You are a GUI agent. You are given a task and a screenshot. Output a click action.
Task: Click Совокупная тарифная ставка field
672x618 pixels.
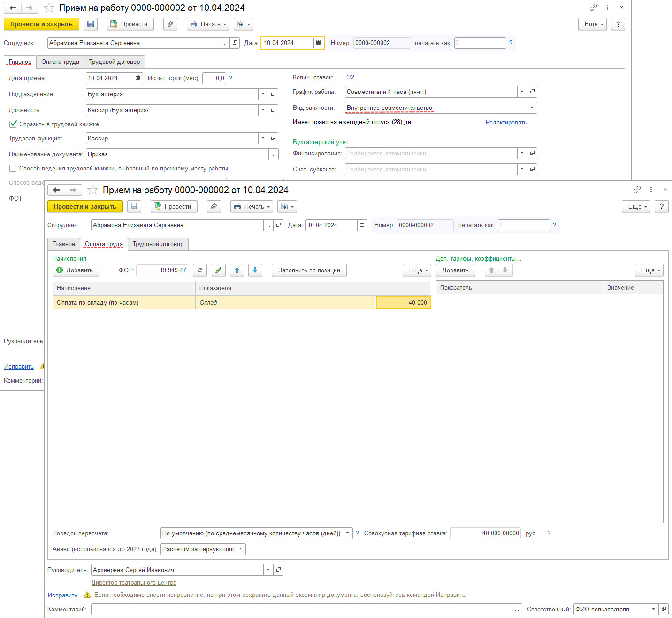[x=485, y=533]
